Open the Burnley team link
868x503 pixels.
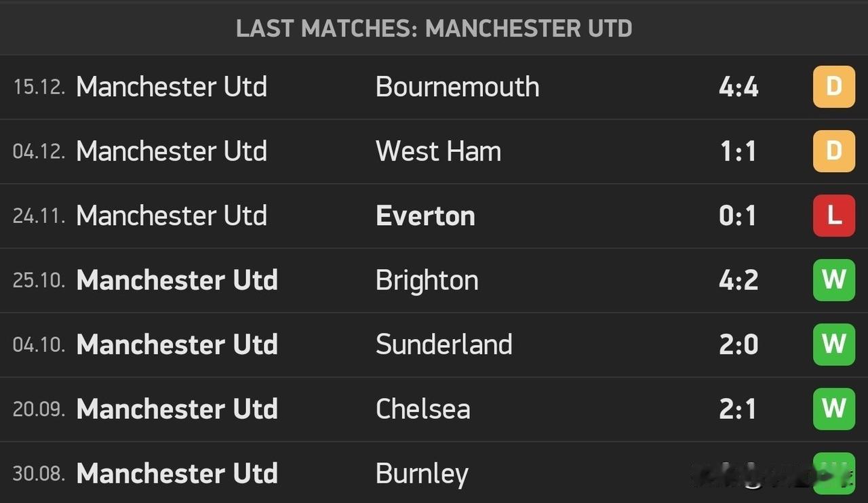click(422, 474)
